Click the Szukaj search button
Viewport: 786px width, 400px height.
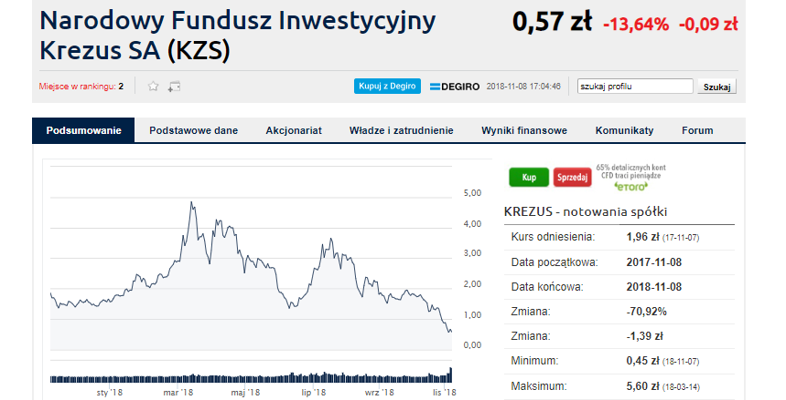(x=717, y=87)
